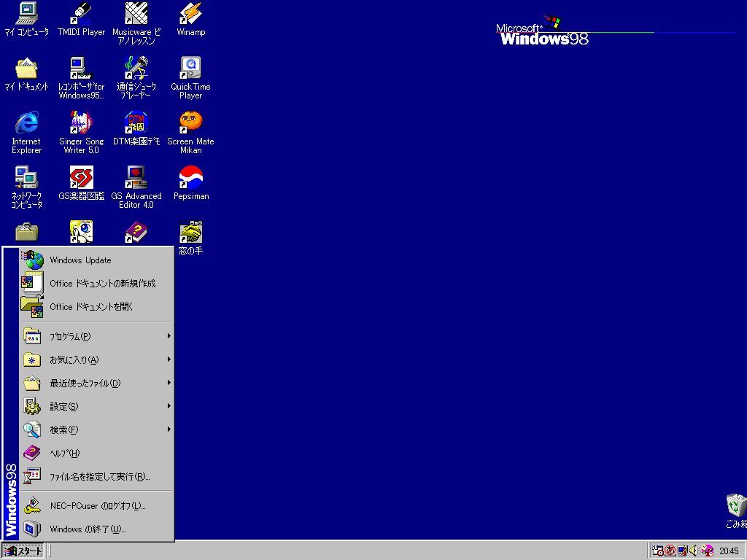Click the 20:45 taskbar clock
Image resolution: width=747 pixels, height=560 pixels.
click(x=729, y=551)
